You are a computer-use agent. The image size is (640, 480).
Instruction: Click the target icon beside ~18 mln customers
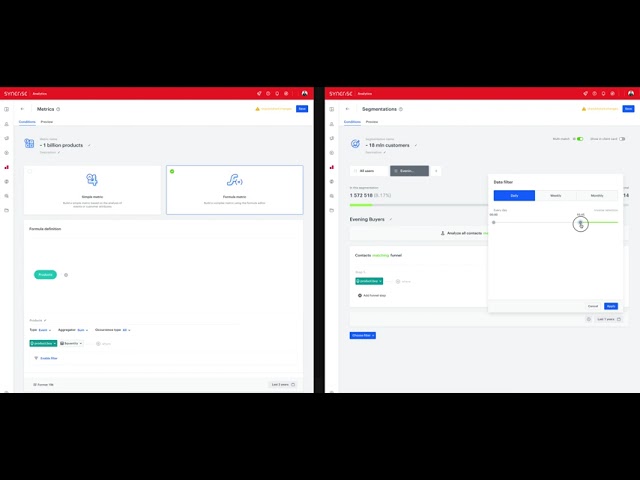355,143
